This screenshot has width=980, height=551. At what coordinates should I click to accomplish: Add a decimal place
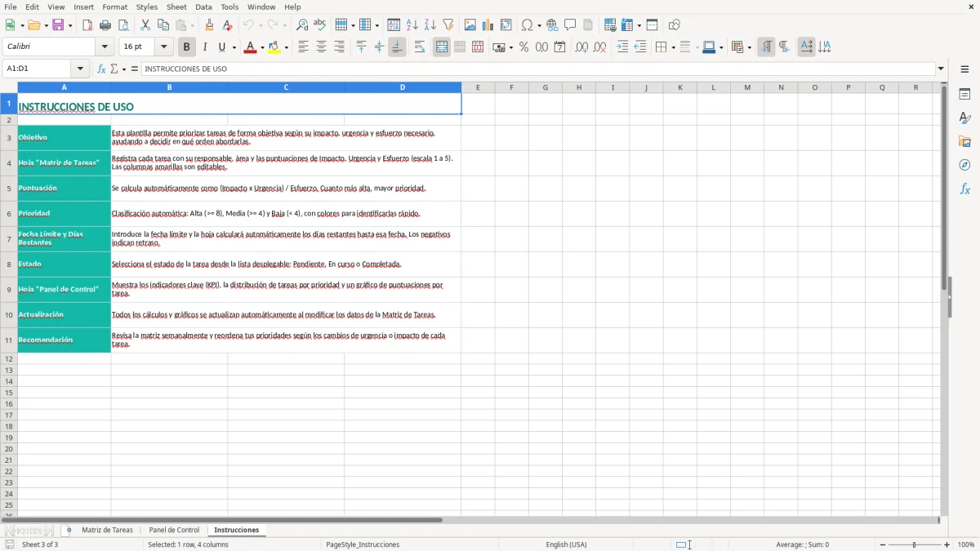point(581,47)
